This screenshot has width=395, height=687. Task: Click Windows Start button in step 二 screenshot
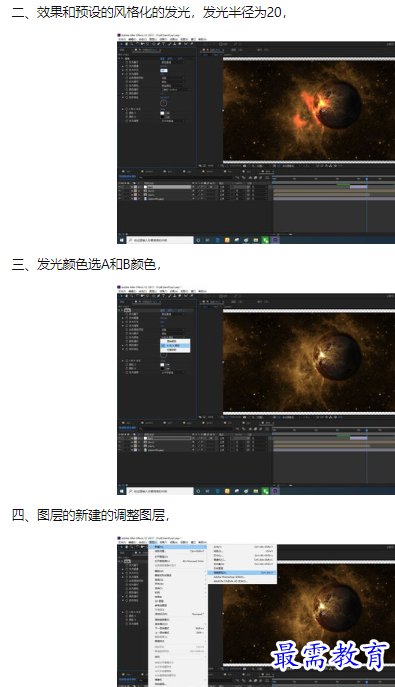(121, 240)
